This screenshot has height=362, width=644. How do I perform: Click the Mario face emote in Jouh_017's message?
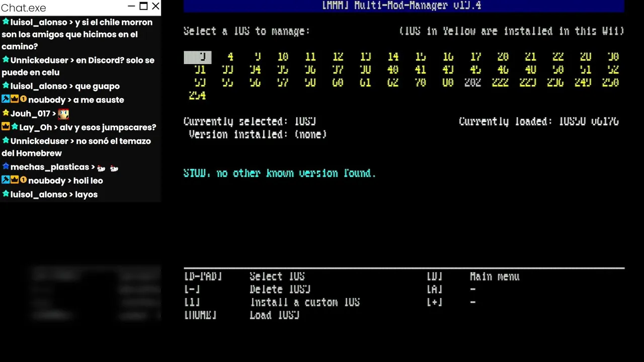pos(63,114)
